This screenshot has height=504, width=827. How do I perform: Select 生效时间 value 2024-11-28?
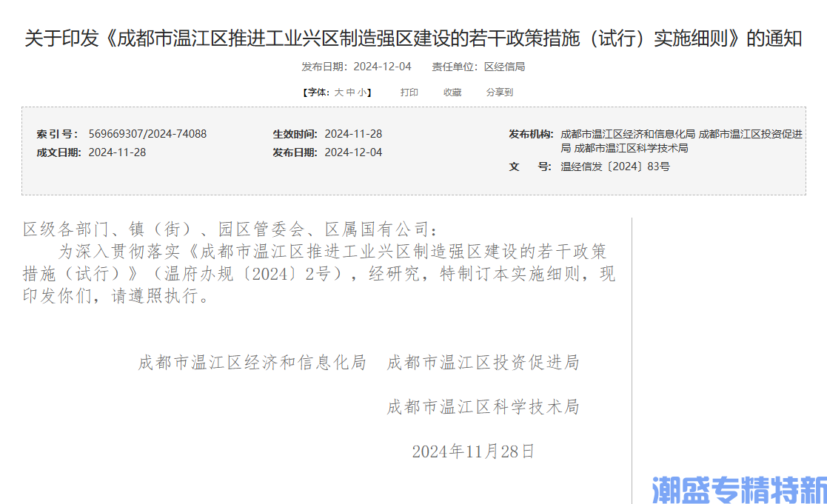click(x=353, y=134)
